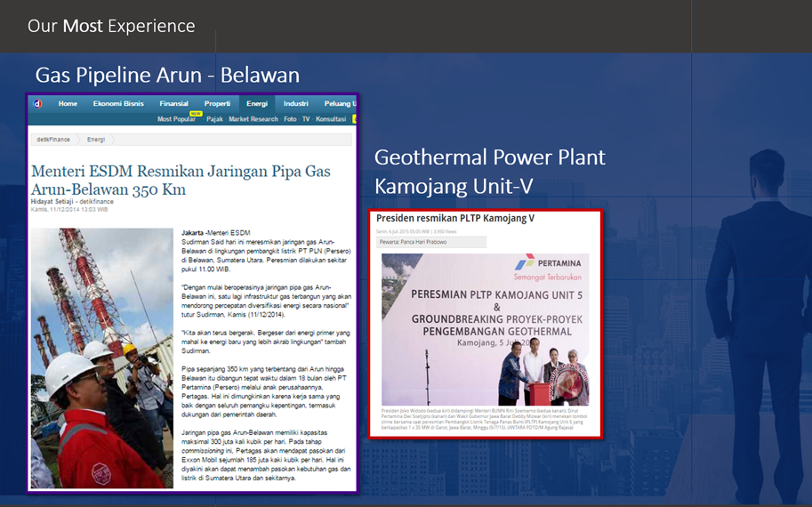812x507 pixels.
Task: Open the Market Research link
Action: [x=253, y=119]
